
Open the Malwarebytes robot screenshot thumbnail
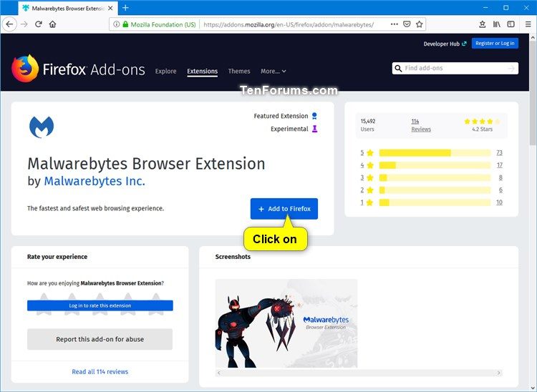click(286, 323)
